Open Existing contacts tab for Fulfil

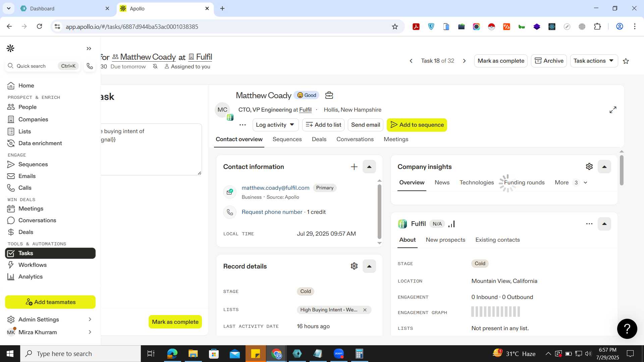pyautogui.click(x=497, y=240)
